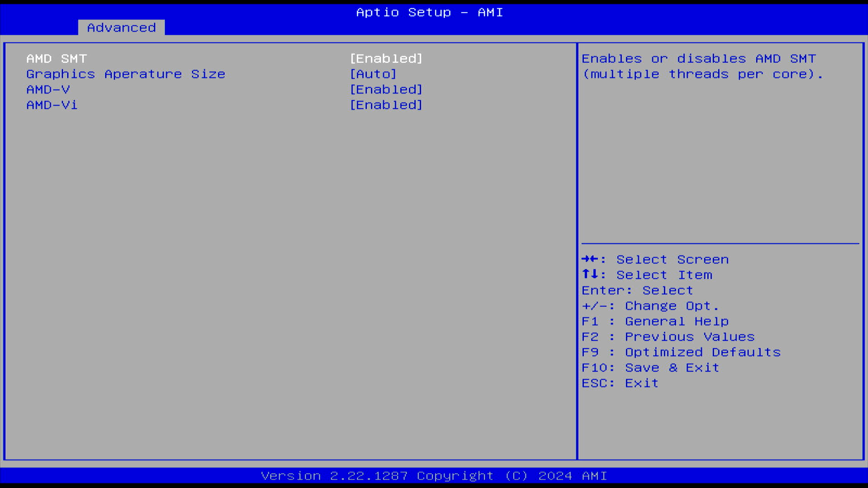868x488 pixels.
Task: Click Aptio Setup - AMI title
Action: (429, 12)
